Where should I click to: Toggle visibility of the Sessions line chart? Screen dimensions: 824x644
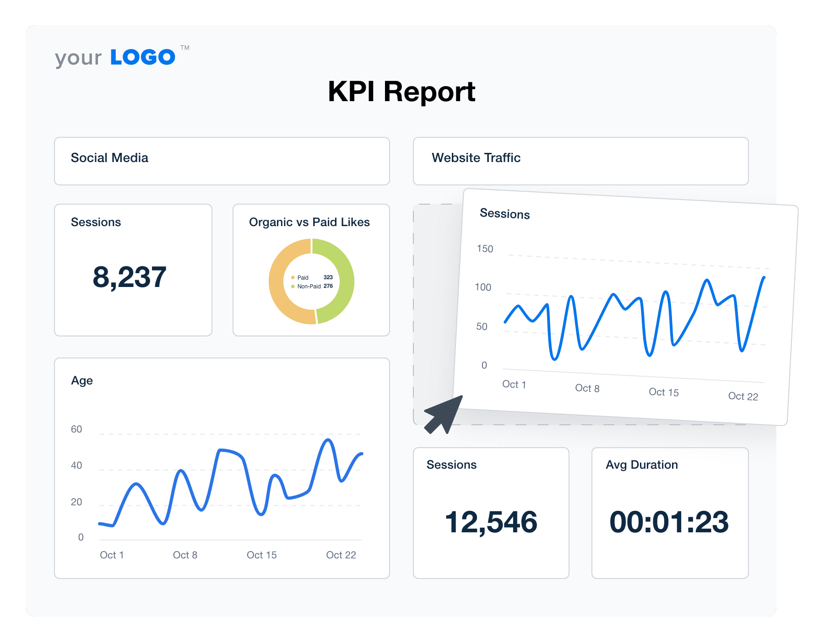(505, 214)
